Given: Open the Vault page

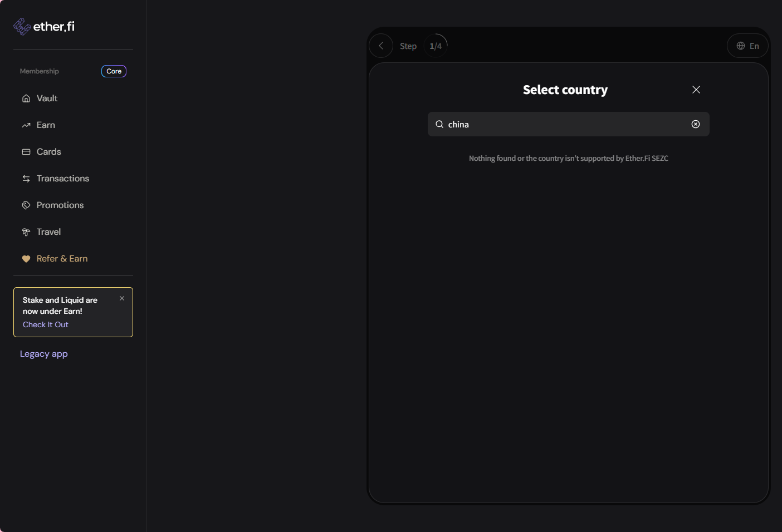Looking at the screenshot, I should (47, 98).
